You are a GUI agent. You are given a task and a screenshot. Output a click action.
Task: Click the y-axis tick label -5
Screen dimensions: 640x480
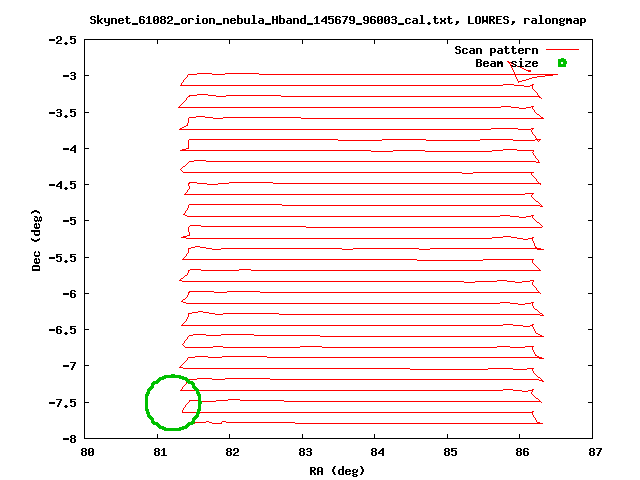(69, 221)
